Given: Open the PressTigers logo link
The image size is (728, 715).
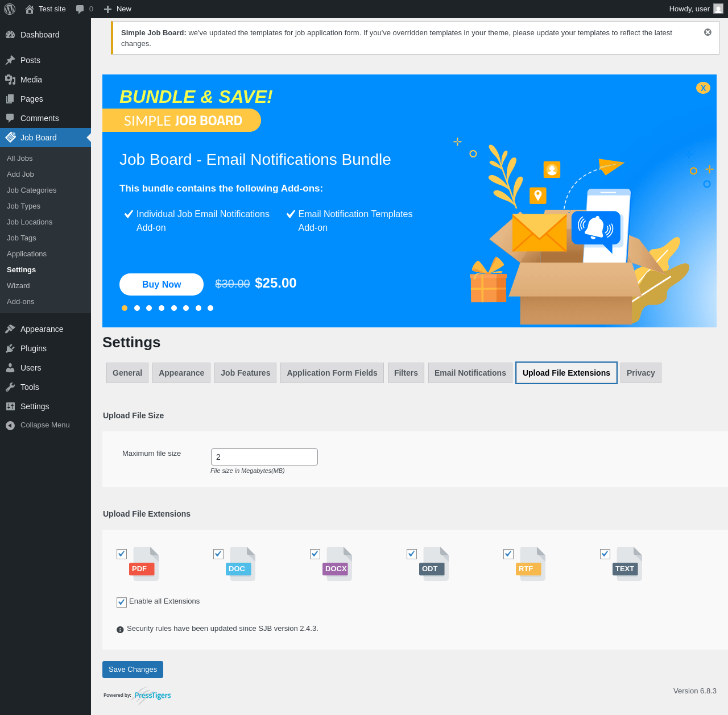Looking at the screenshot, I should 152,695.
